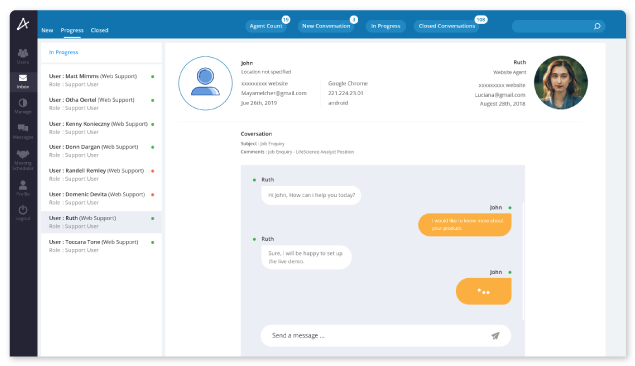This screenshot has height=366, width=635.
Task: Select user Matt Mimms conversation
Action: click(101, 80)
